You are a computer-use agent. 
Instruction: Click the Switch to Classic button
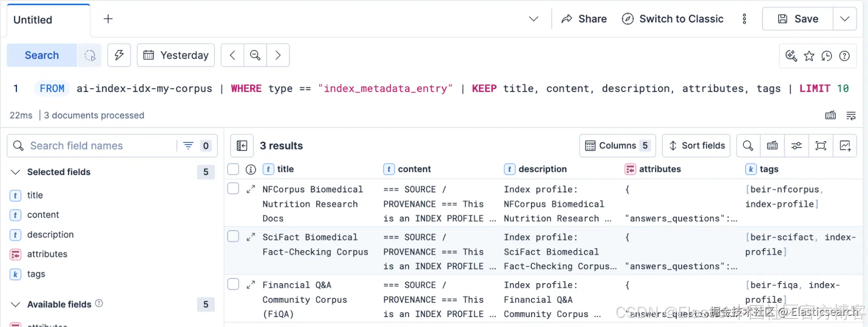click(673, 19)
